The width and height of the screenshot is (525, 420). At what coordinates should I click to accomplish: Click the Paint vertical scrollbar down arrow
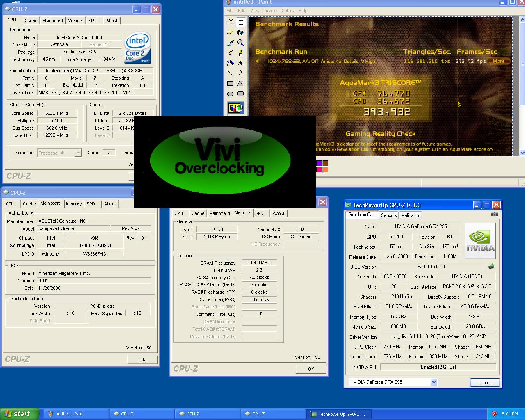point(522,153)
